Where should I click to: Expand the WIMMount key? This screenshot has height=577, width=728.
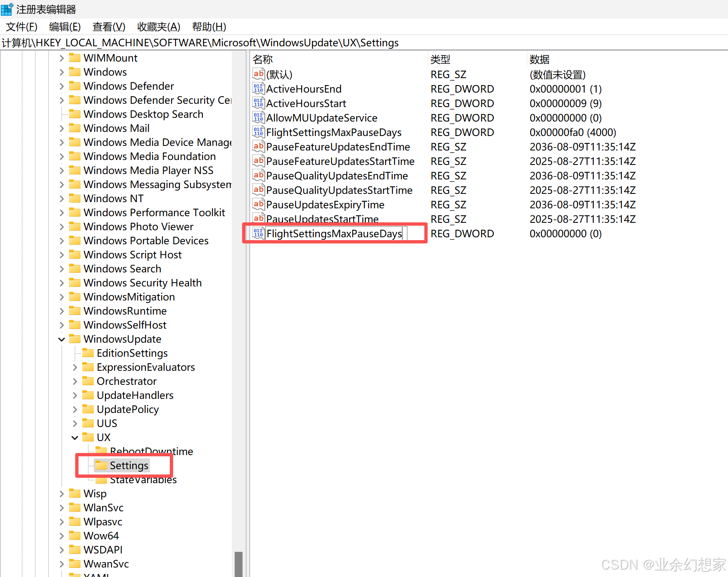(62, 58)
